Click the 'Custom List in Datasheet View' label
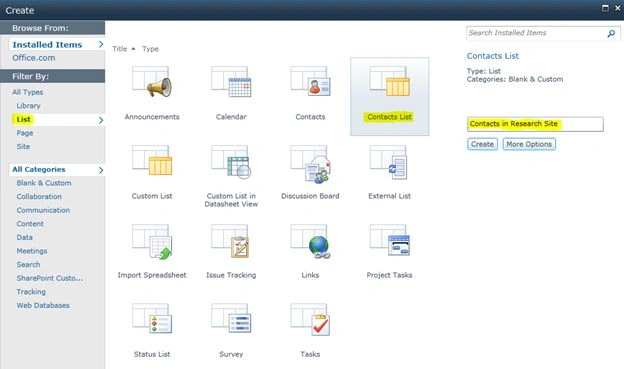Screen dimensions: 624x369 [231, 200]
